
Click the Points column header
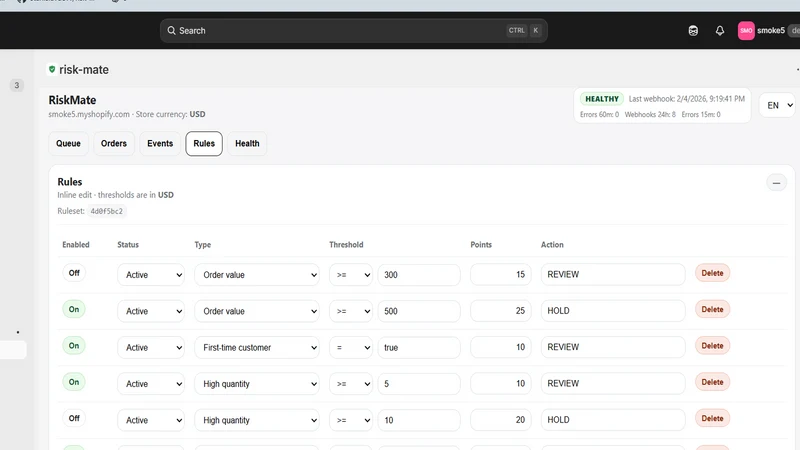pos(481,245)
